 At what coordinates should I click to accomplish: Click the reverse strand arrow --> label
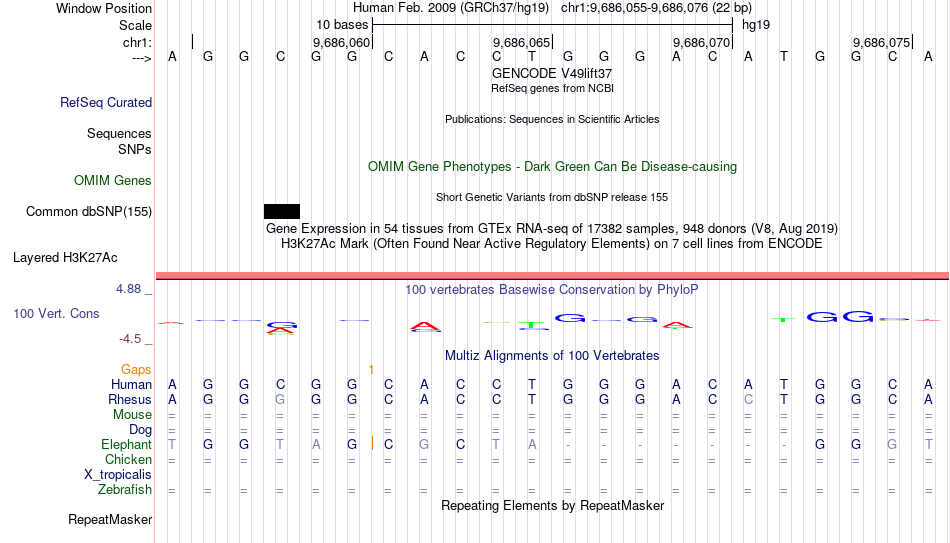[x=142, y=58]
